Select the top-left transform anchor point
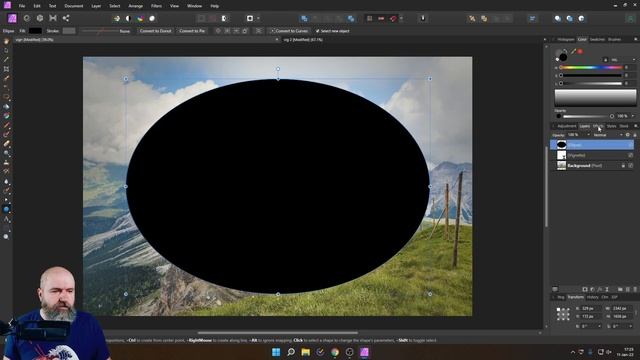This screenshot has height=360, width=640. [558, 310]
